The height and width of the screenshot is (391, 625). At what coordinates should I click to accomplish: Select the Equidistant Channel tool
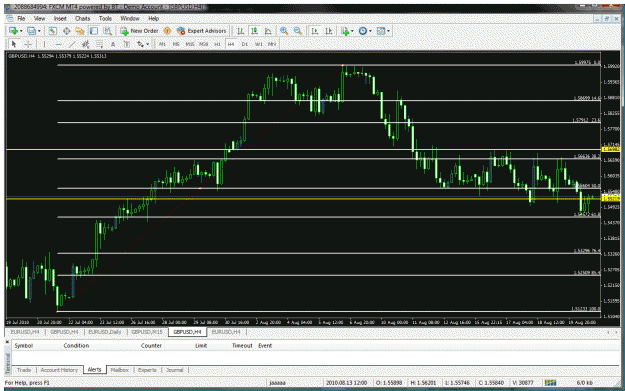point(85,44)
